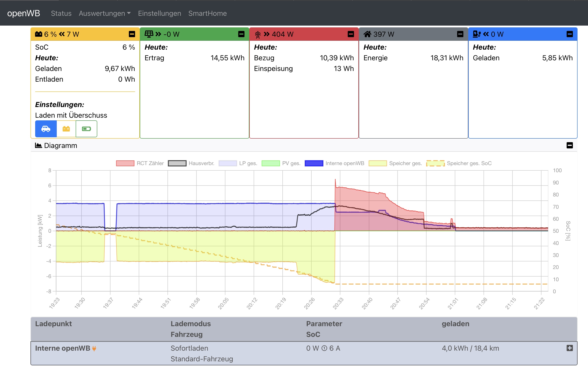Open the Status page link
Viewport: 588px width, 368px height.
point(61,13)
